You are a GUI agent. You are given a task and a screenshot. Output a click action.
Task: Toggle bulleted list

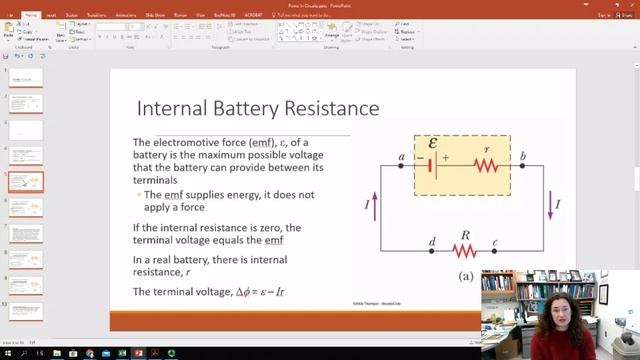177,27
